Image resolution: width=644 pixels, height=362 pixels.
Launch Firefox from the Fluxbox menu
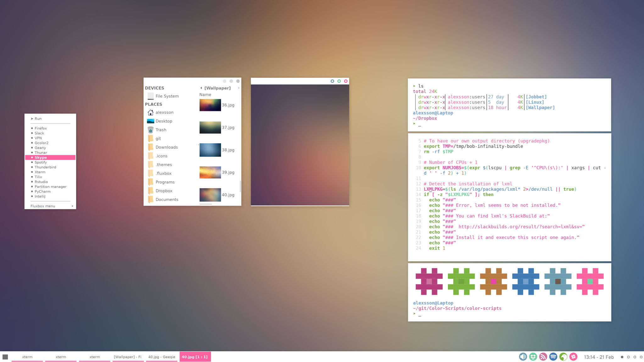coord(41,128)
